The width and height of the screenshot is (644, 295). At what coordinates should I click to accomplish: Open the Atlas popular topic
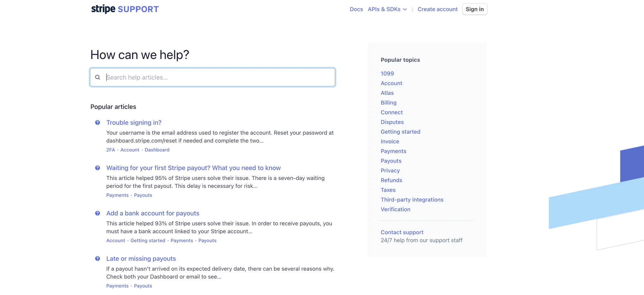(387, 93)
